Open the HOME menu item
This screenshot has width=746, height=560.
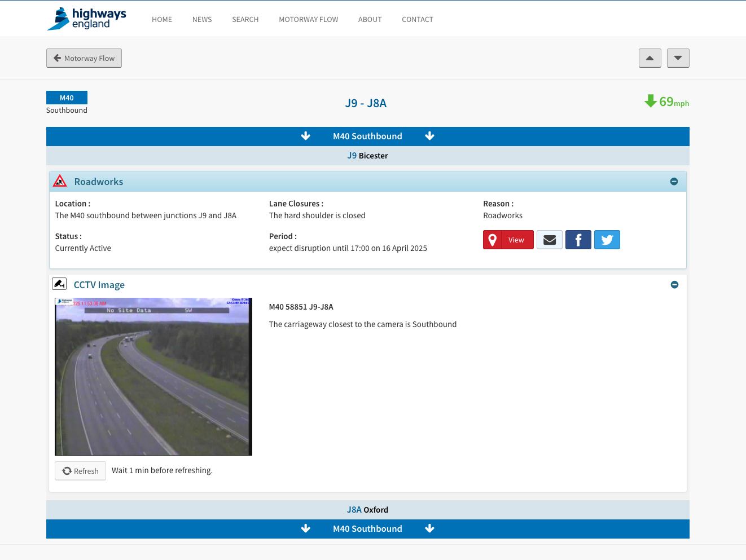coord(162,19)
